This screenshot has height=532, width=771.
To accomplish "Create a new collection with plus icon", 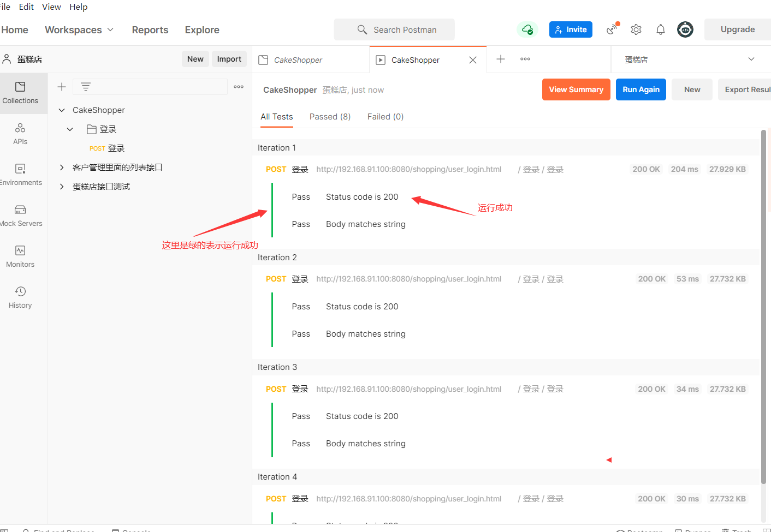I will [62, 87].
